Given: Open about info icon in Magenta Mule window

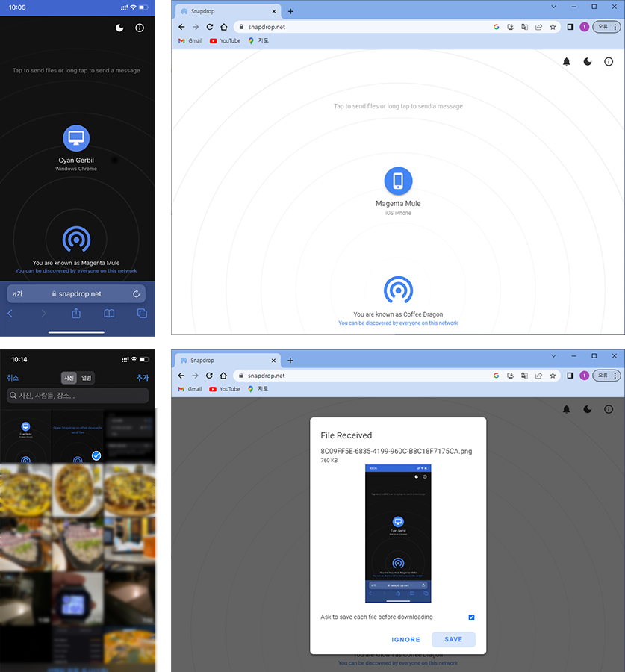Looking at the screenshot, I should click(609, 62).
